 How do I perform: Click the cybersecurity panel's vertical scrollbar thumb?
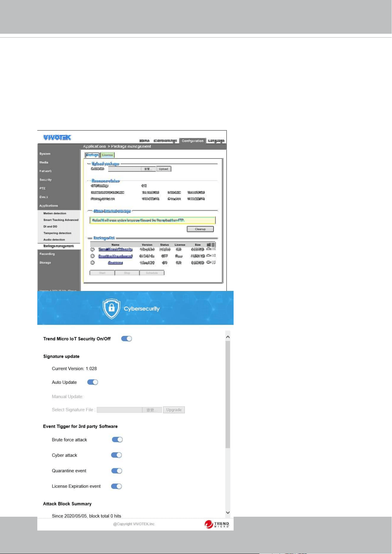228,394
